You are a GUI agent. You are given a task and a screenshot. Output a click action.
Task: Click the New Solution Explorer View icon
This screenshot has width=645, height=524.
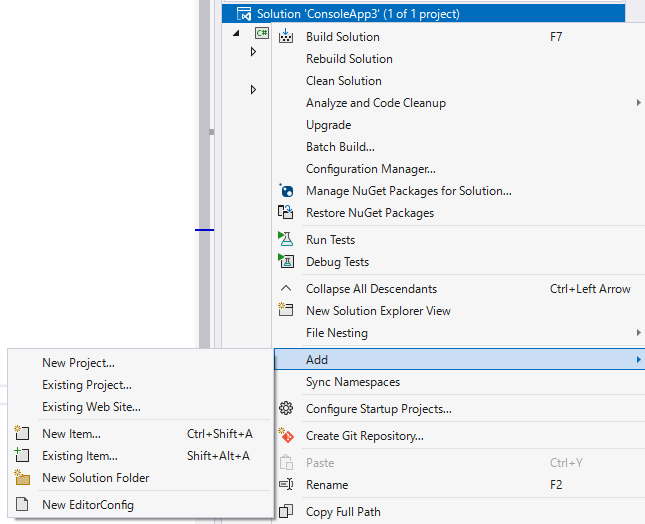point(286,310)
